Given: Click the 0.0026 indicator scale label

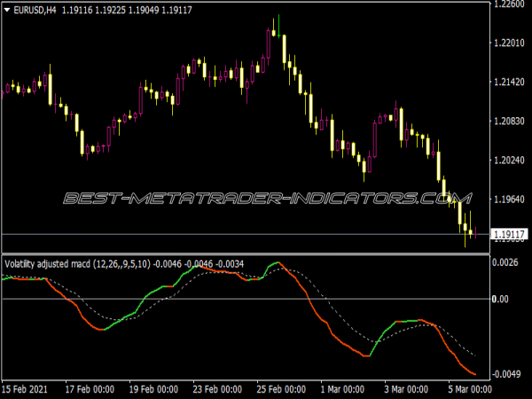Looking at the screenshot, I should coord(505,262).
